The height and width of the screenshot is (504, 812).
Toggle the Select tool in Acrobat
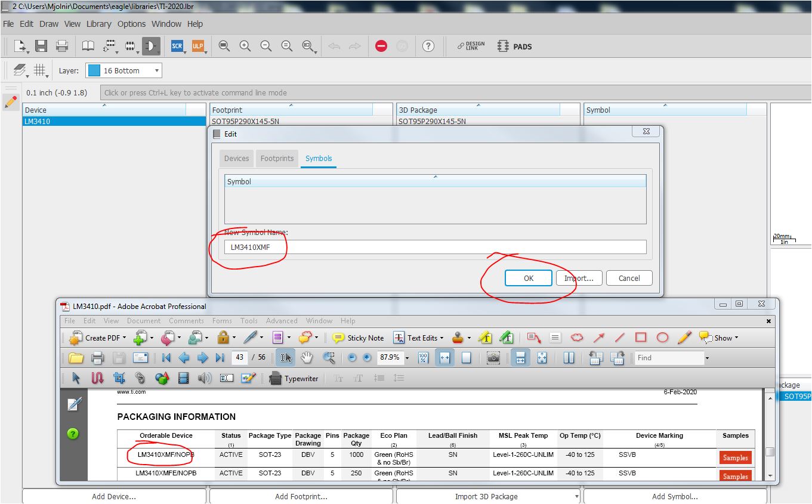click(285, 358)
